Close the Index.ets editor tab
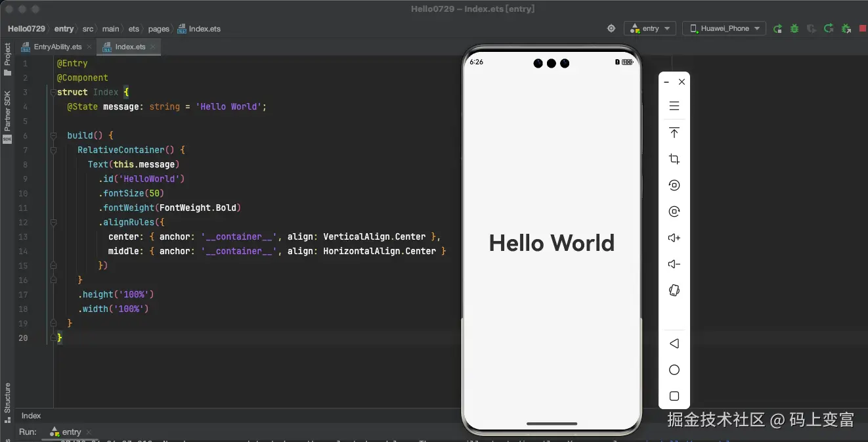The width and height of the screenshot is (868, 442). click(153, 47)
